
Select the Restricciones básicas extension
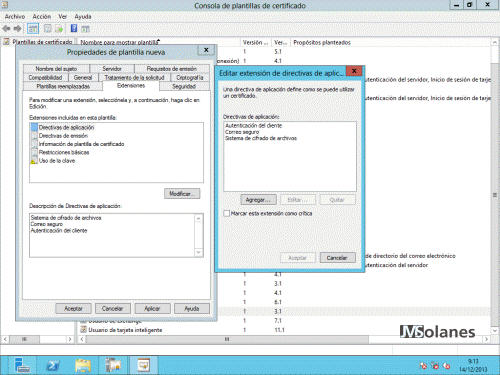click(x=64, y=152)
